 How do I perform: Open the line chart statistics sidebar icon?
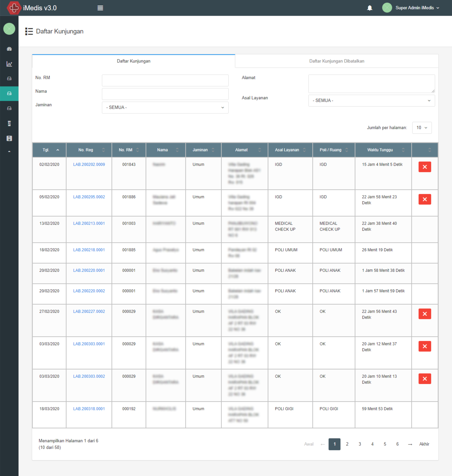pos(9,64)
